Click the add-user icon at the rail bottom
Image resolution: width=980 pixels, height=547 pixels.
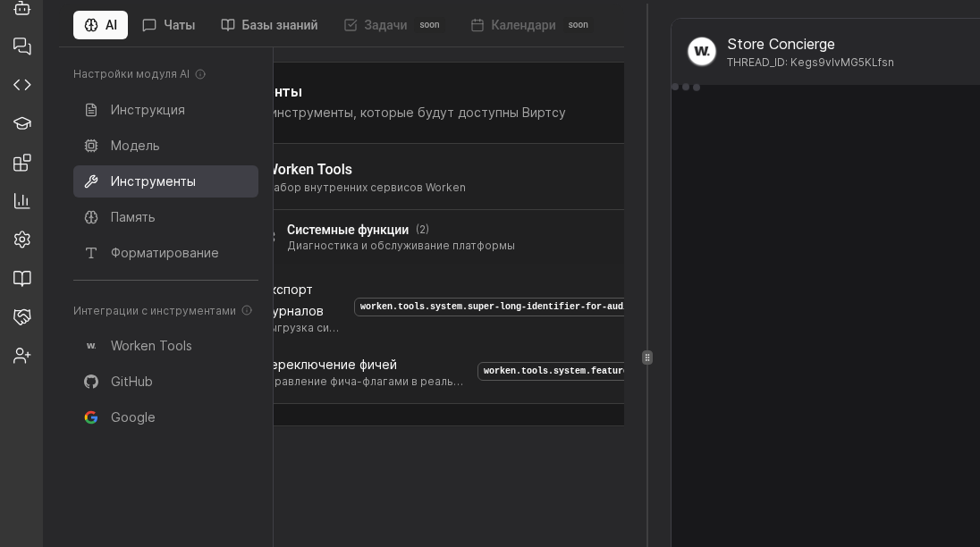pos(21,355)
